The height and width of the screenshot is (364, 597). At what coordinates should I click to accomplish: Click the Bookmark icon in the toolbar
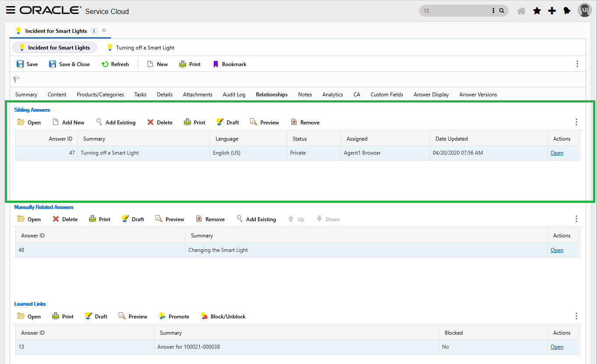215,64
